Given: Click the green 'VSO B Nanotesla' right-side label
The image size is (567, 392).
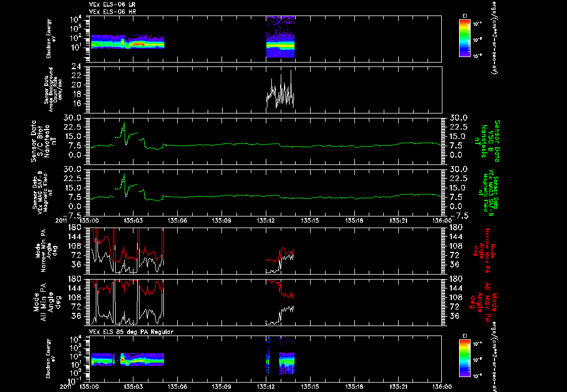Looking at the screenshot, I should pyautogui.click(x=487, y=141).
